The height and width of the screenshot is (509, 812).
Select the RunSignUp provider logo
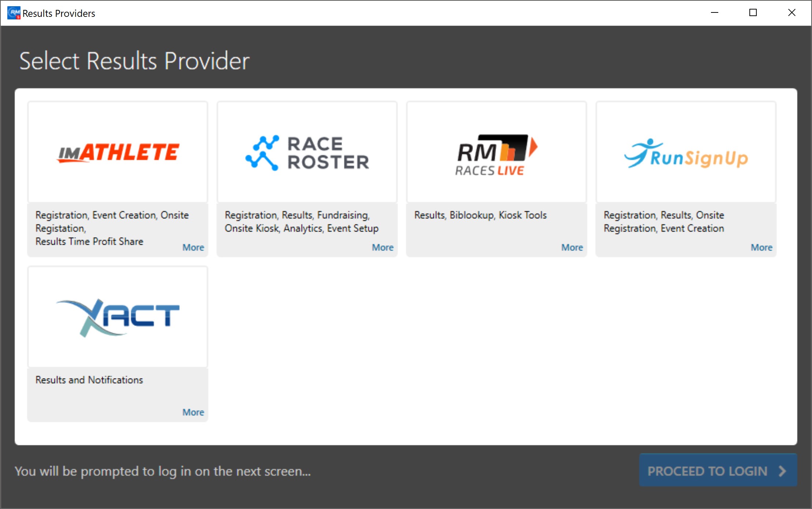(x=686, y=153)
